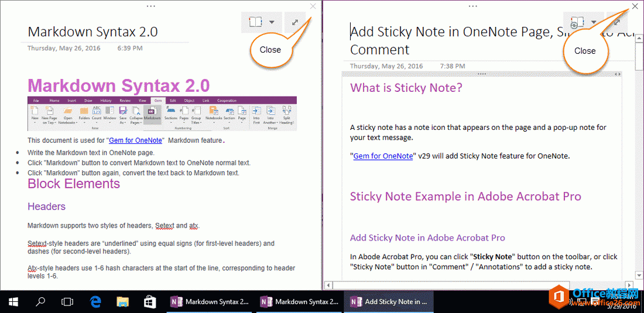The width and height of the screenshot is (644, 313).
Task: Select the embedded Gem ribbon screenshot image
Action: (x=162, y=113)
